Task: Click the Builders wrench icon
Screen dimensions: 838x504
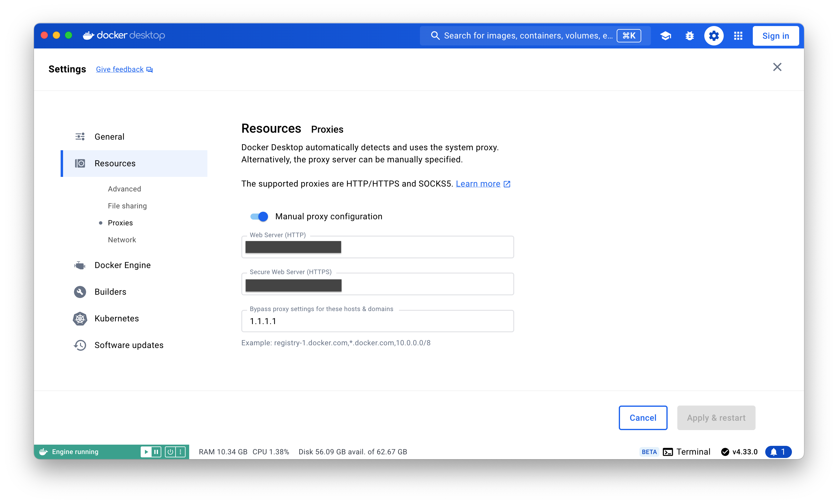Action: pyautogui.click(x=80, y=292)
